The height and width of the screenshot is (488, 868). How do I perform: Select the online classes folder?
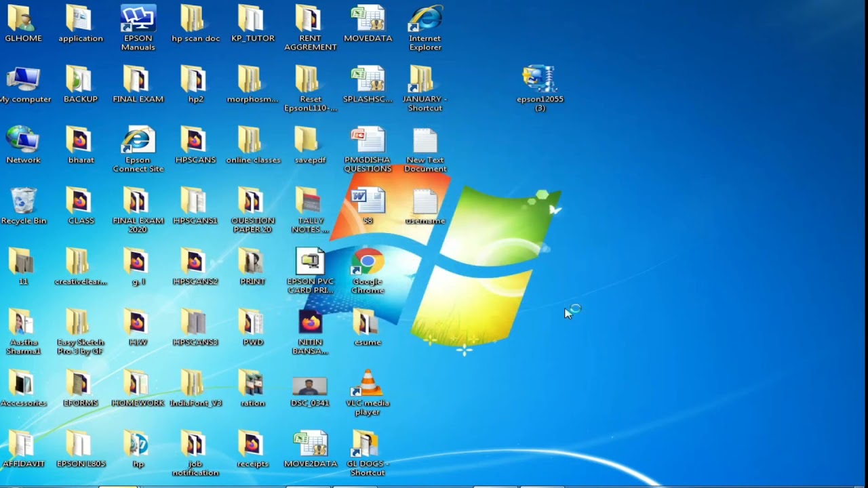[x=252, y=145]
